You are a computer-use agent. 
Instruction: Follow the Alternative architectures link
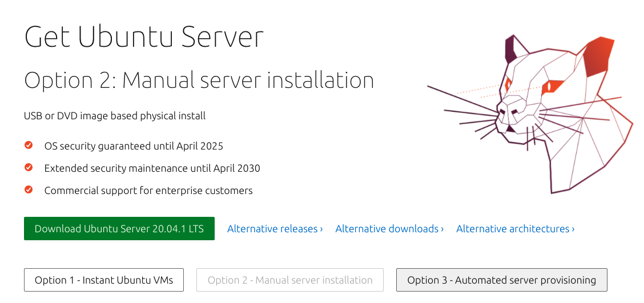point(515,229)
